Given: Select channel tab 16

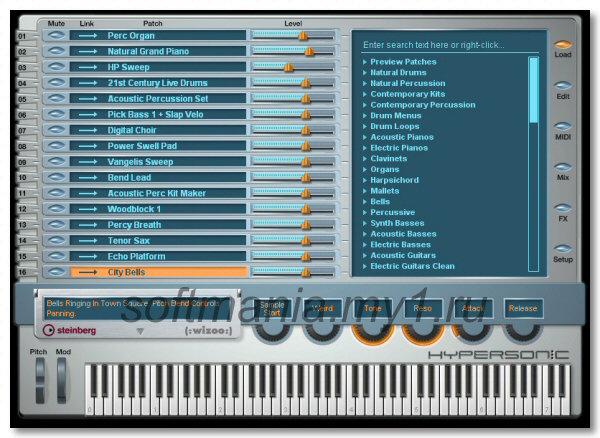Looking at the screenshot, I should [x=25, y=272].
